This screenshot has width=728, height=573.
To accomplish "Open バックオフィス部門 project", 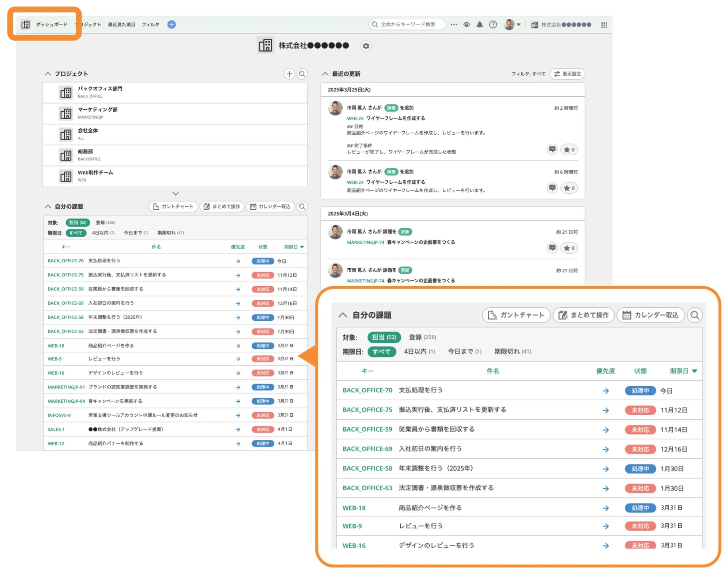I will point(175,93).
